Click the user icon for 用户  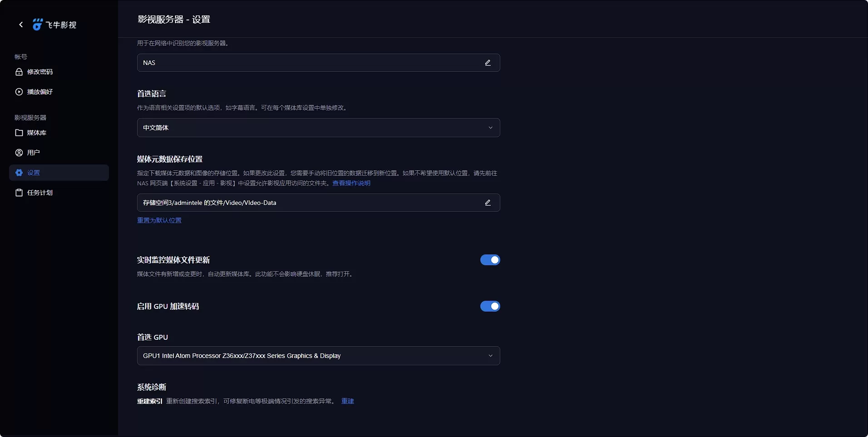(x=19, y=153)
